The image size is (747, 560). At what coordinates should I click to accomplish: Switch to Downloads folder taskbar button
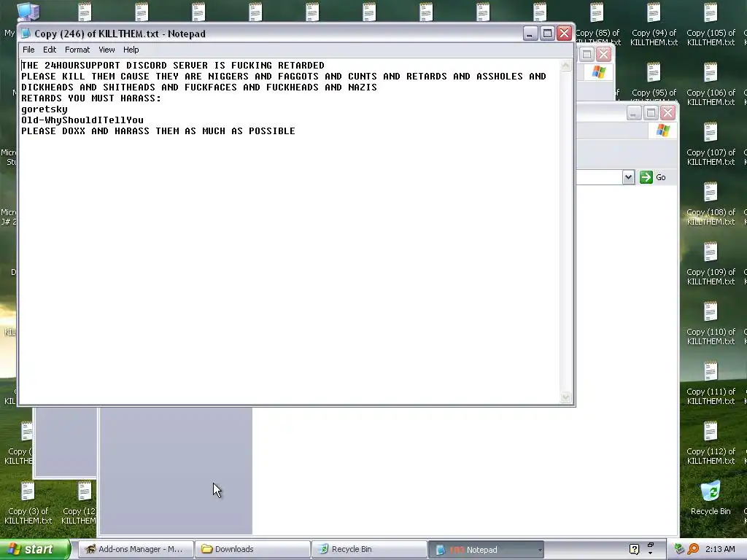[x=252, y=550]
